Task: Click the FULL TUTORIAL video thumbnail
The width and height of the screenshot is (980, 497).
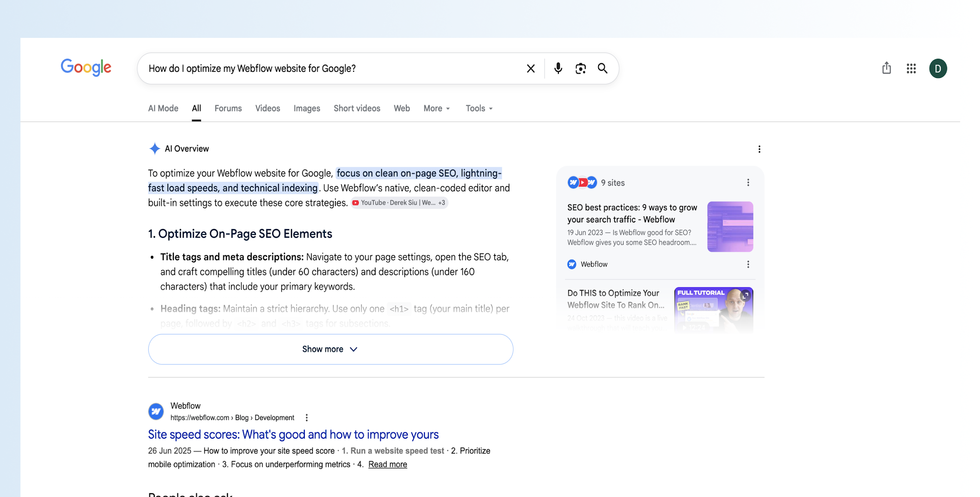Action: point(713,310)
